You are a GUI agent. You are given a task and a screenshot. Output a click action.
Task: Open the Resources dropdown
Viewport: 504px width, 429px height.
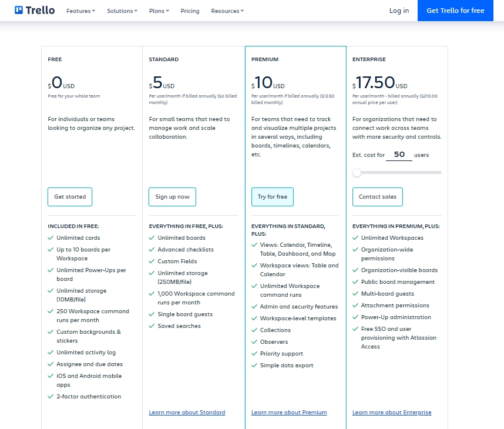[x=227, y=11]
